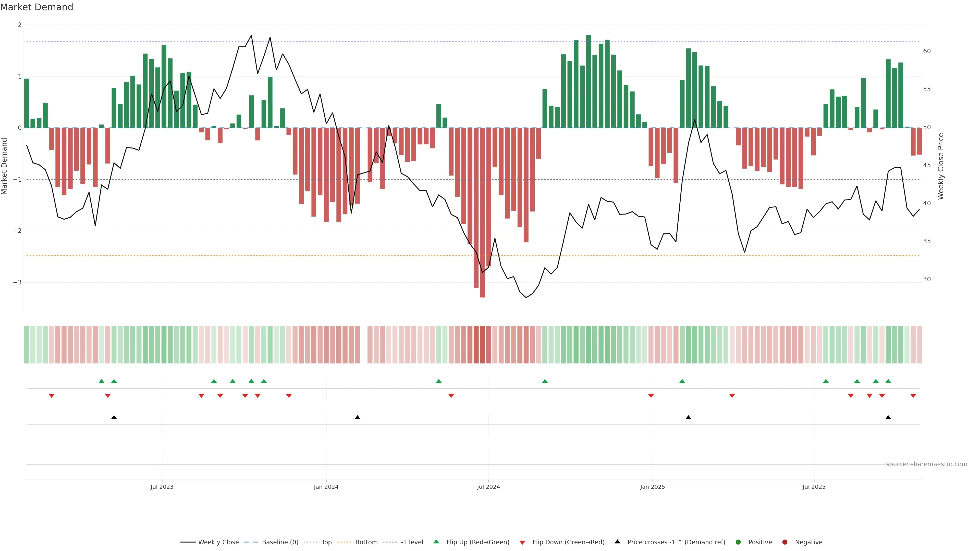The image size is (980, 551).
Task: Click the deepest red demand bar near Jul 2024
Action: [x=482, y=213]
